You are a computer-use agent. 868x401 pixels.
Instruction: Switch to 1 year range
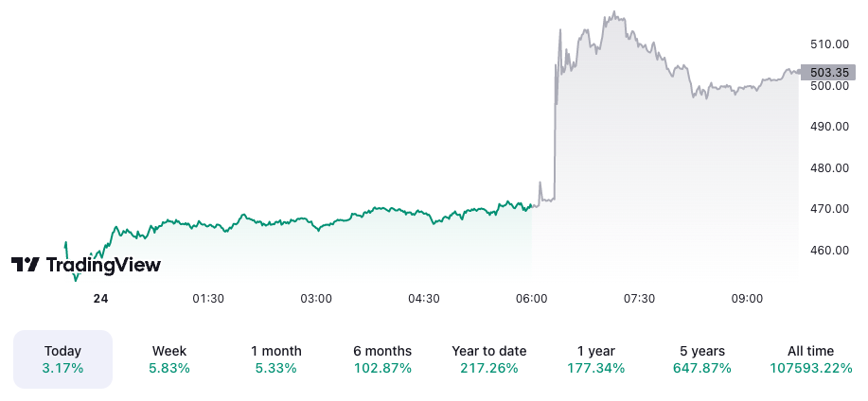[x=596, y=359]
